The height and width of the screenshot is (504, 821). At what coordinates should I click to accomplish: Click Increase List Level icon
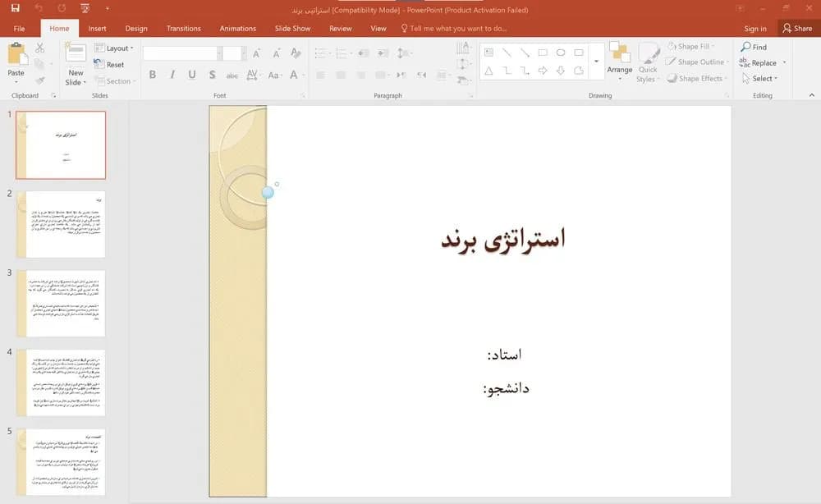pyautogui.click(x=383, y=53)
